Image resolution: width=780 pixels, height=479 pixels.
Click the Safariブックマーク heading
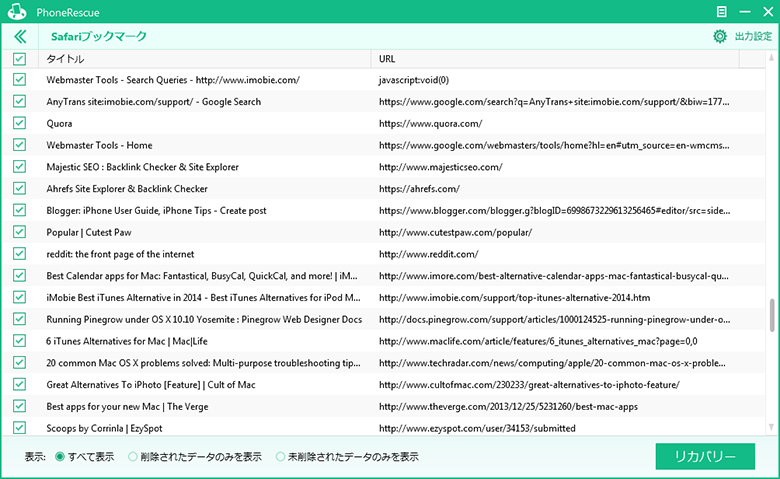[x=98, y=36]
